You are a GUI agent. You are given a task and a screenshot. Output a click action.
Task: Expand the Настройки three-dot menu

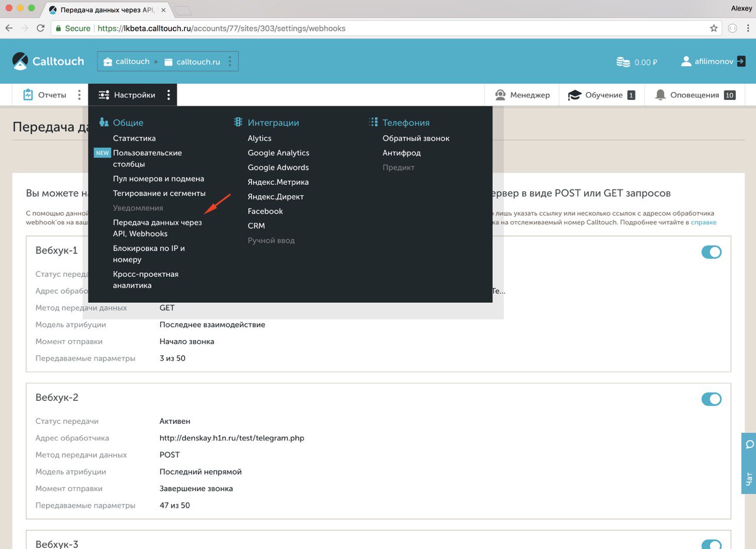coord(168,94)
